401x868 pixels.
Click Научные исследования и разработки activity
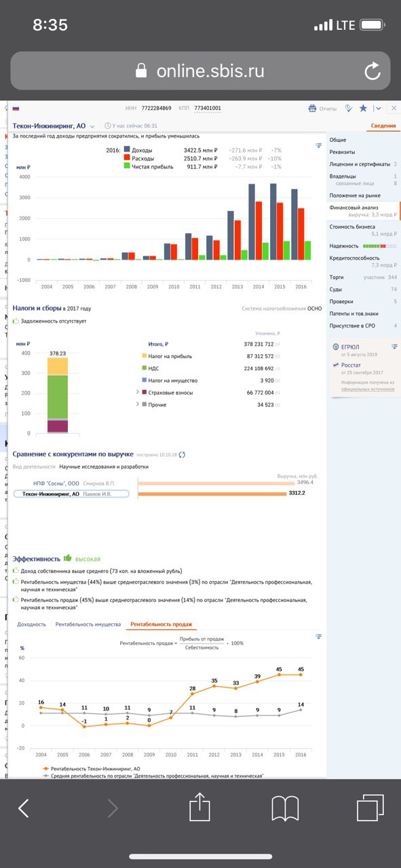[x=104, y=467]
